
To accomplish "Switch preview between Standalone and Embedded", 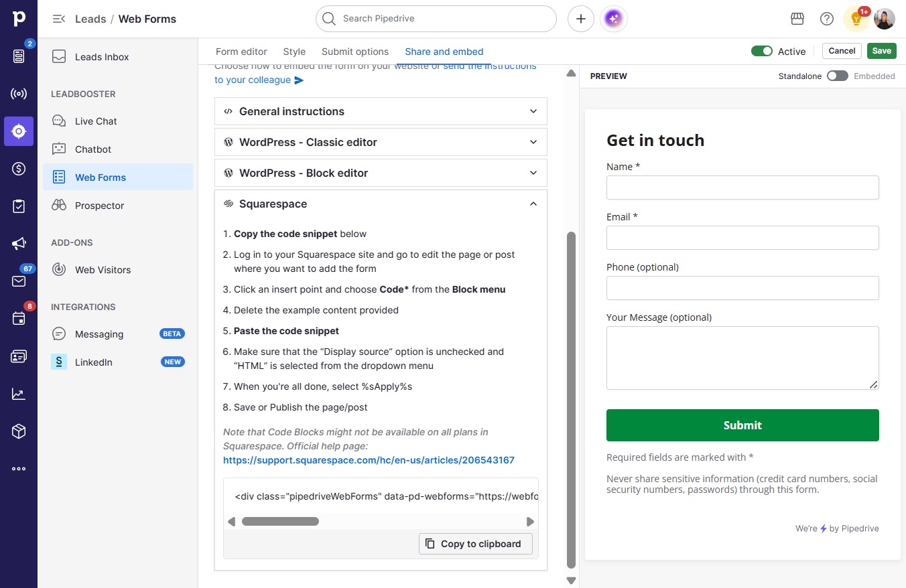I will (x=838, y=76).
